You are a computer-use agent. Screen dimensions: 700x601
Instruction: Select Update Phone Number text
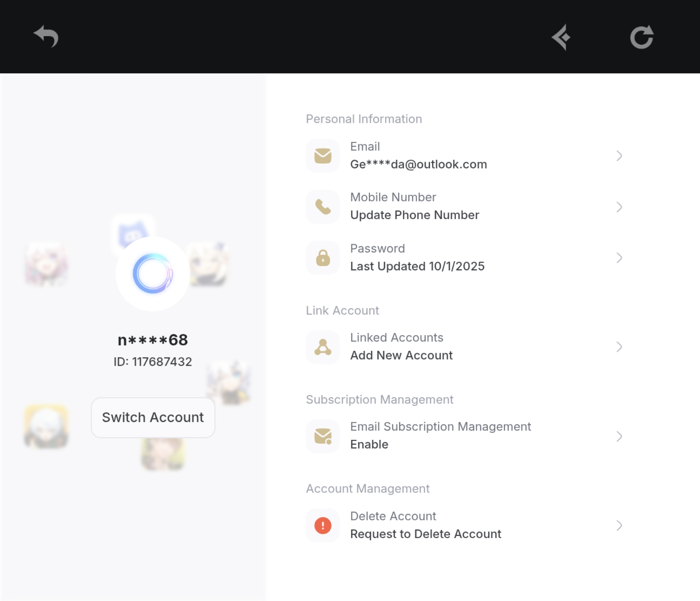click(414, 215)
